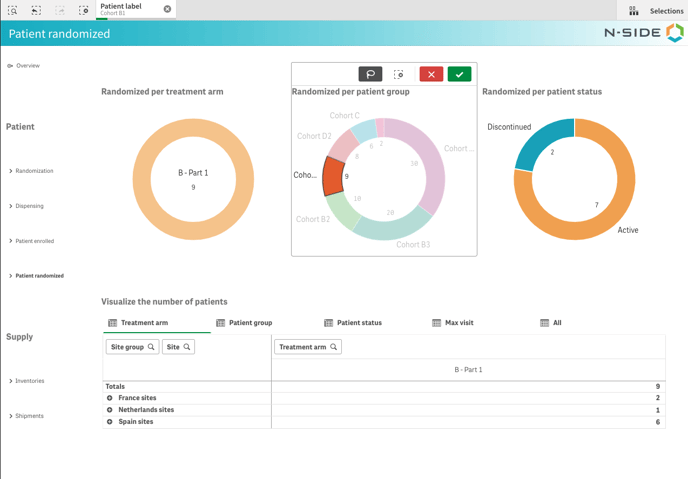The height and width of the screenshot is (479, 688).
Task: Open the smart search tool
Action: [x=13, y=10]
